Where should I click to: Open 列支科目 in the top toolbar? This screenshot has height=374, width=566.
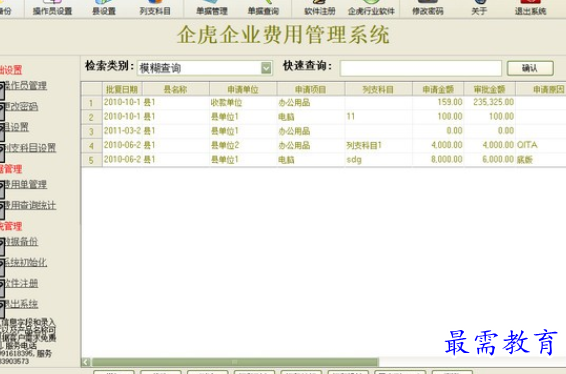pos(155,8)
